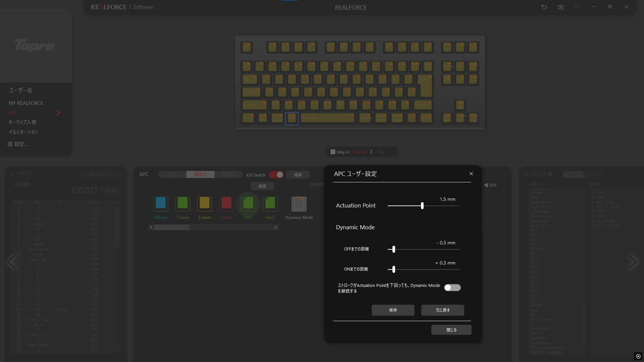The height and width of the screenshot is (362, 644).
Task: Click the Actuation Point slider handle
Action: pos(422,205)
